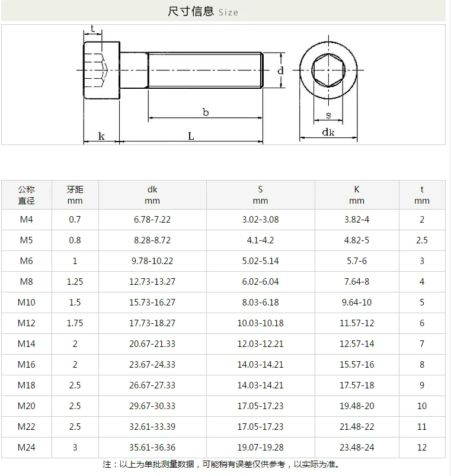
Task: Click the S value 4.1-4.2
Action: pyautogui.click(x=260, y=240)
